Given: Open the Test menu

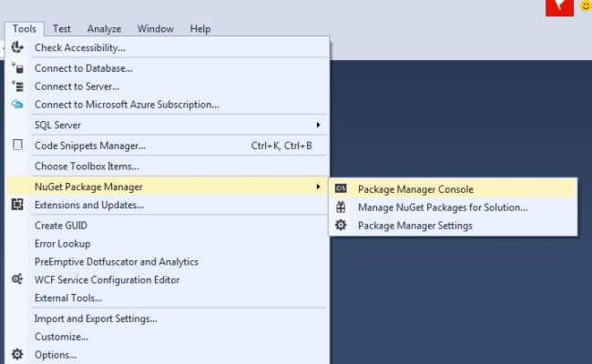Looking at the screenshot, I should click(x=62, y=29).
